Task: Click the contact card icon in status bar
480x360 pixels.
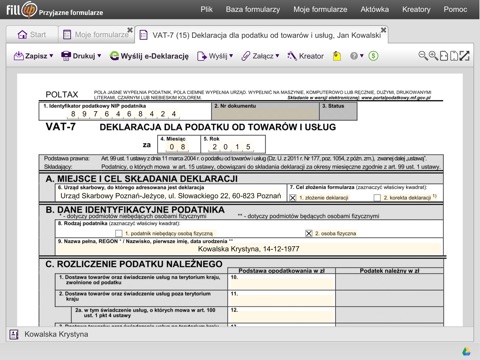Action: (x=14, y=334)
